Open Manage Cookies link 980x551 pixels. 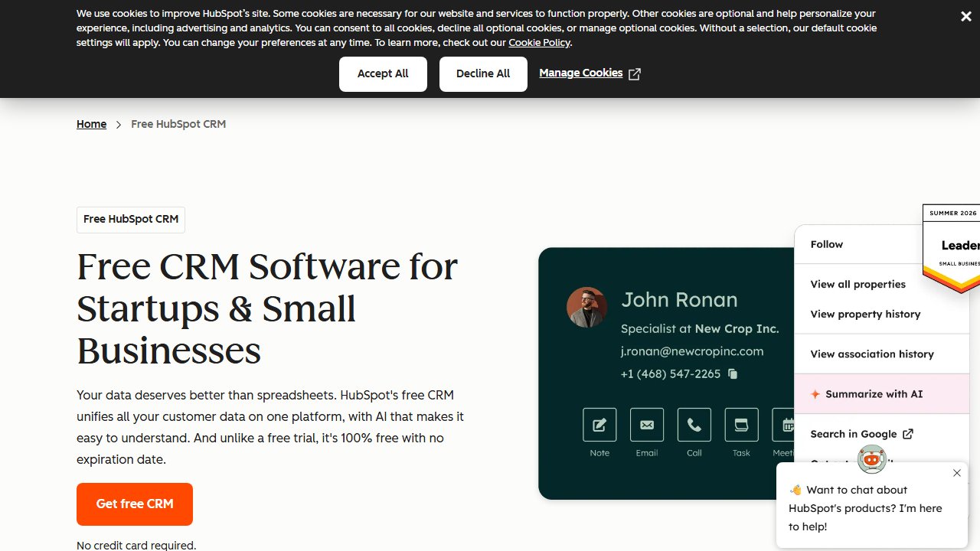[580, 73]
